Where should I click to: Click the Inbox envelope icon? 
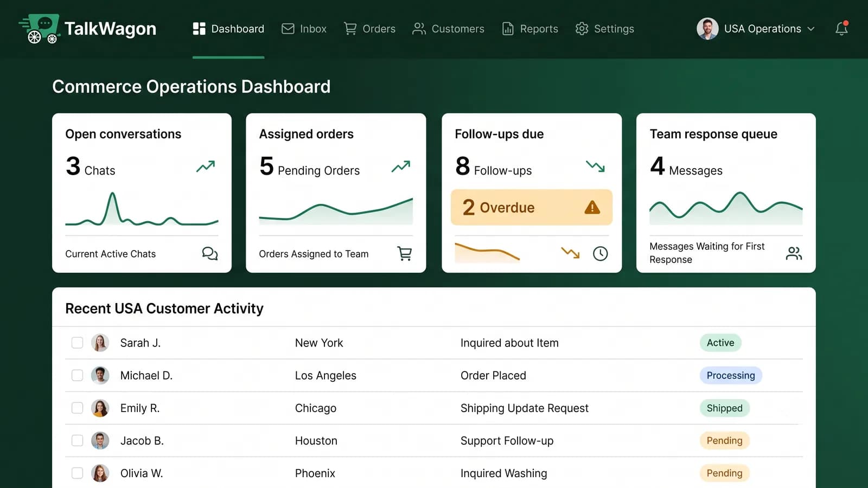tap(288, 29)
